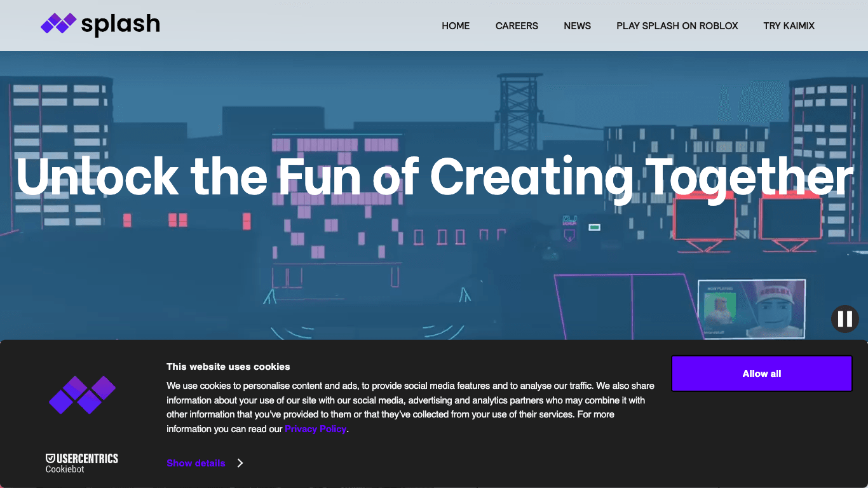Open the Privacy Policy link
This screenshot has width=868, height=488.
[x=315, y=429]
